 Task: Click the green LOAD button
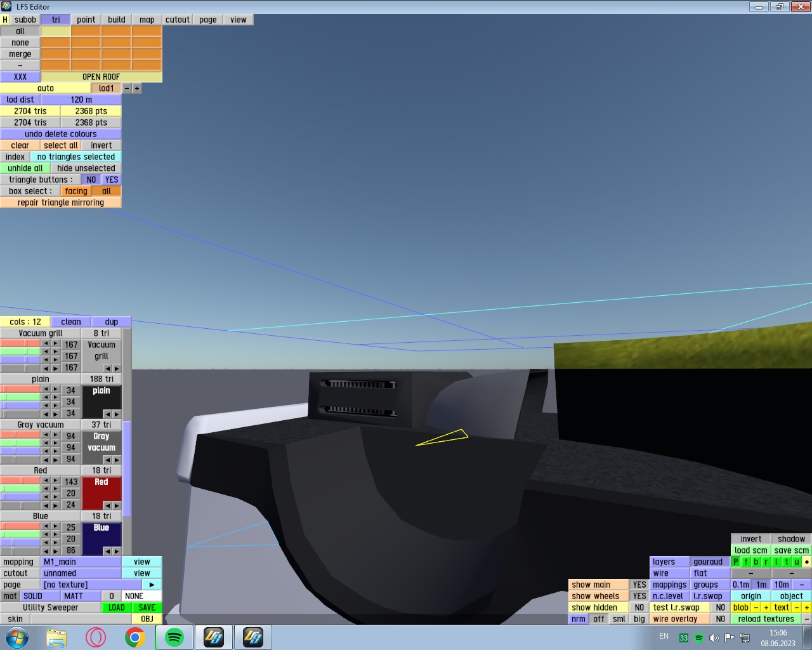point(117,607)
